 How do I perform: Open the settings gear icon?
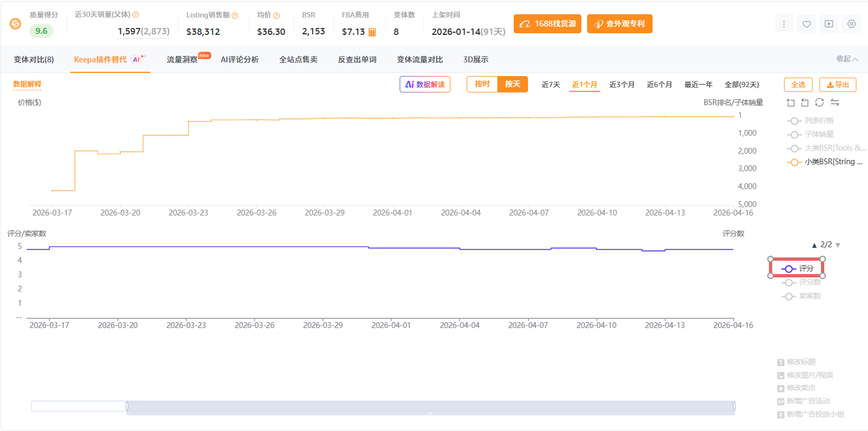(851, 24)
